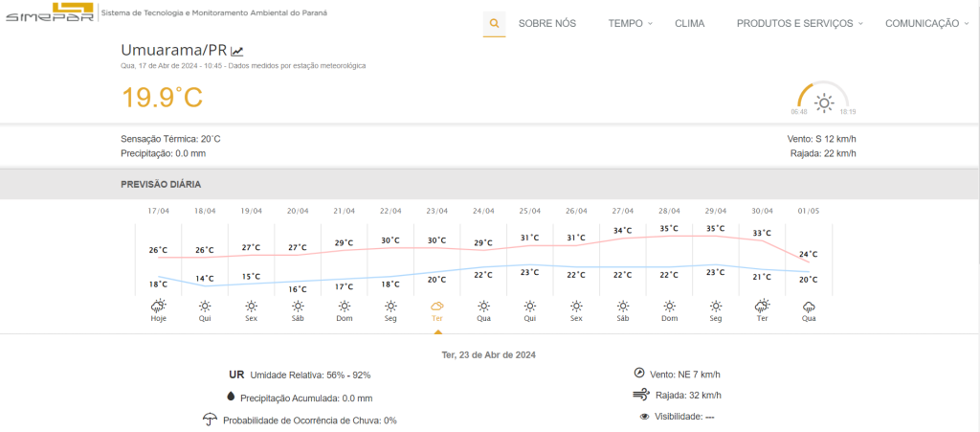
Task: Select the sunny icon for 22/04
Action: (390, 306)
